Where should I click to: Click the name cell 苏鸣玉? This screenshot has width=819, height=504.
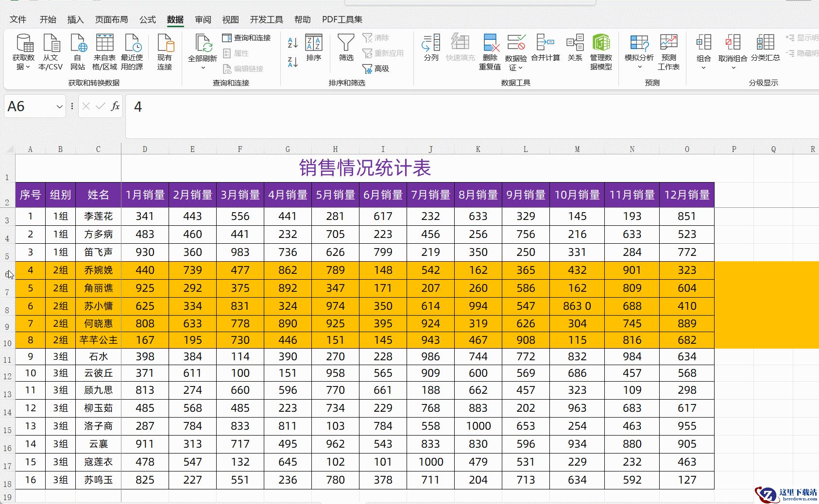point(98,480)
